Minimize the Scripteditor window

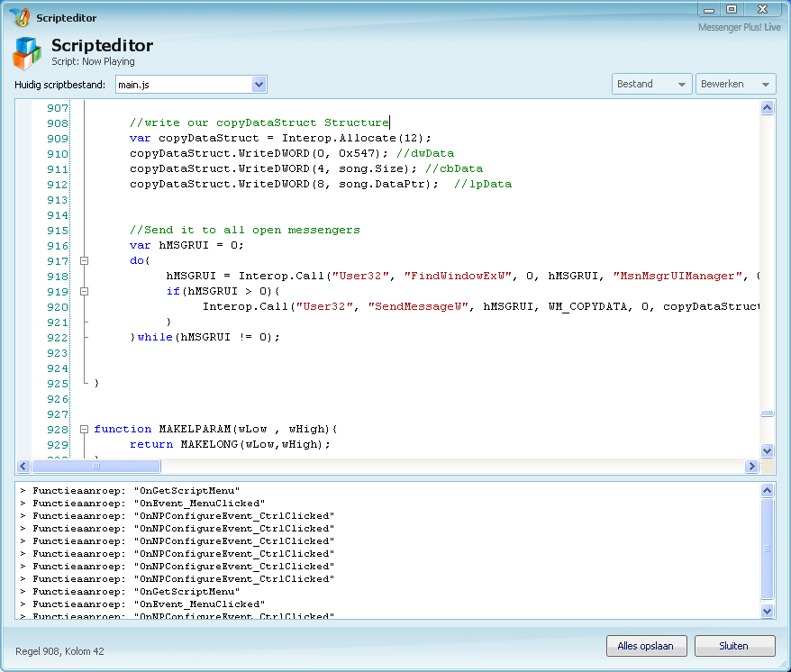coord(709,10)
